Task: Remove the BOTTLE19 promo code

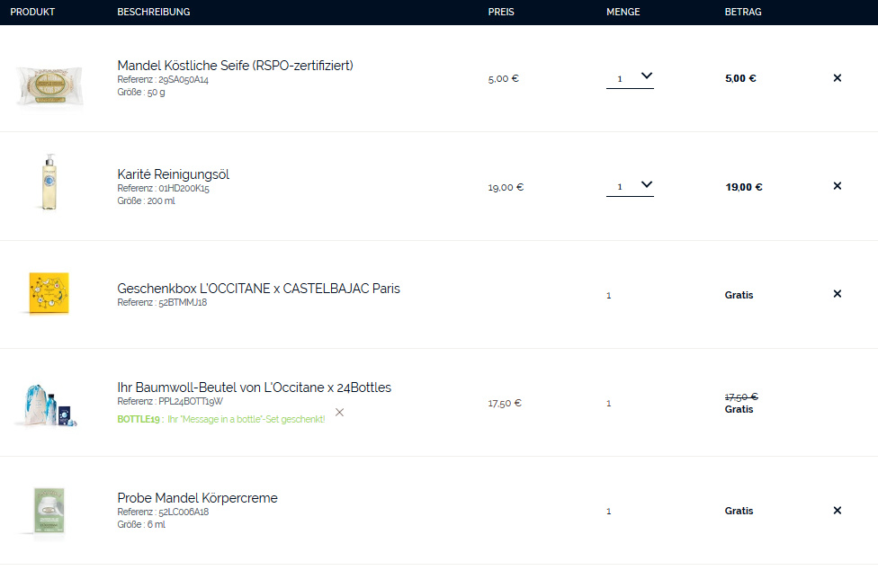Action: (x=339, y=413)
